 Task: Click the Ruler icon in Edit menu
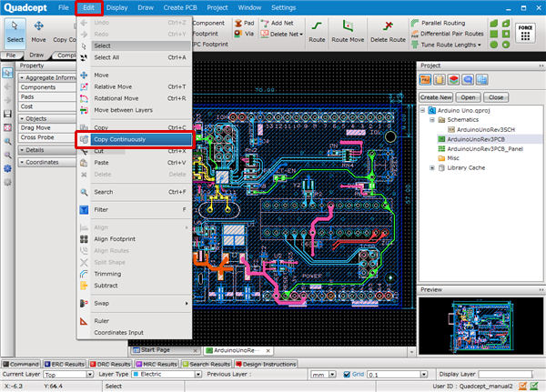tap(85, 320)
